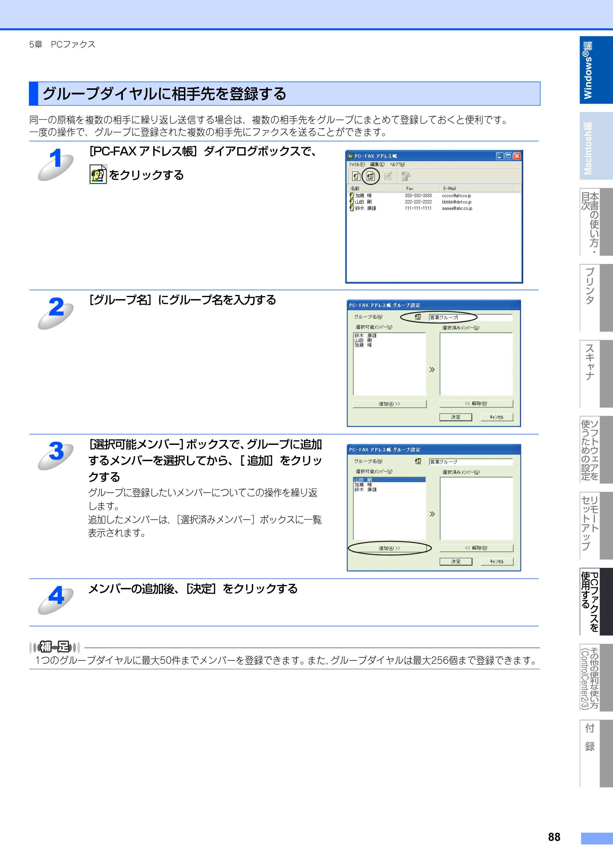Click the group icon image in step 1 instruction
This screenshot has width=613, height=868.
98,174
